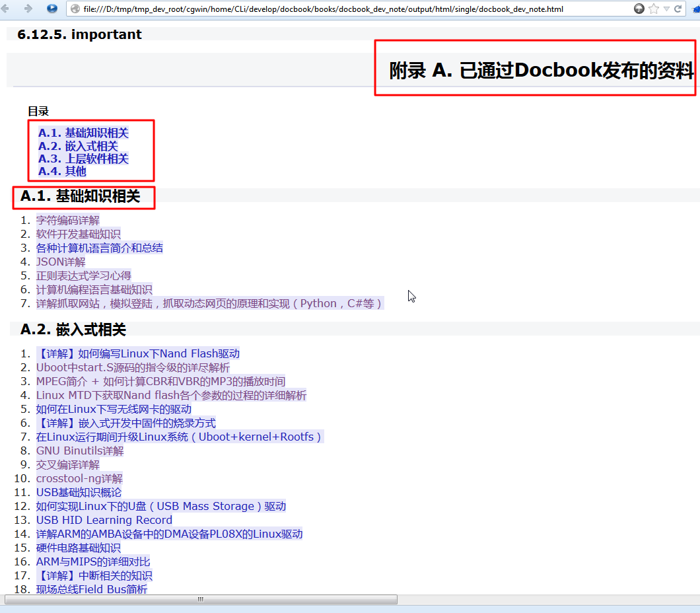This screenshot has width=700, height=613.
Task: Open TOC link A.4. 其他
Action: [x=62, y=171]
